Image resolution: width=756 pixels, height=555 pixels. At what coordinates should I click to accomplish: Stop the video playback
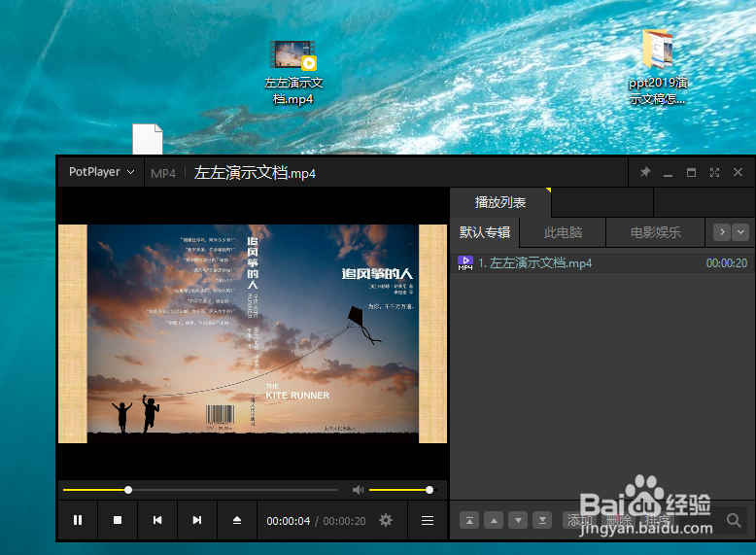tap(118, 520)
